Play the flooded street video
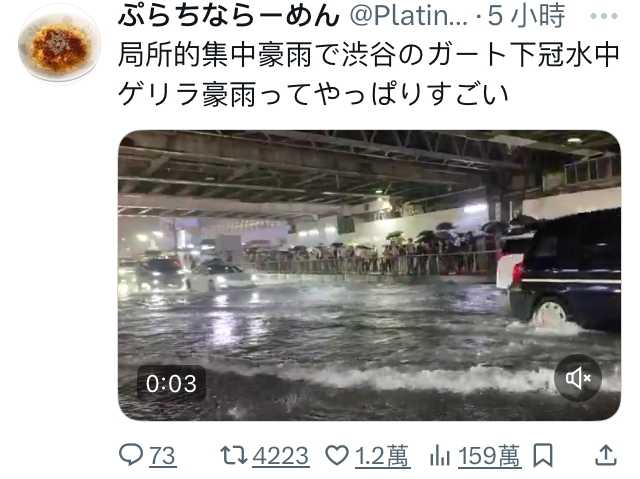Screen dimensions: 640x479 pos(369,275)
